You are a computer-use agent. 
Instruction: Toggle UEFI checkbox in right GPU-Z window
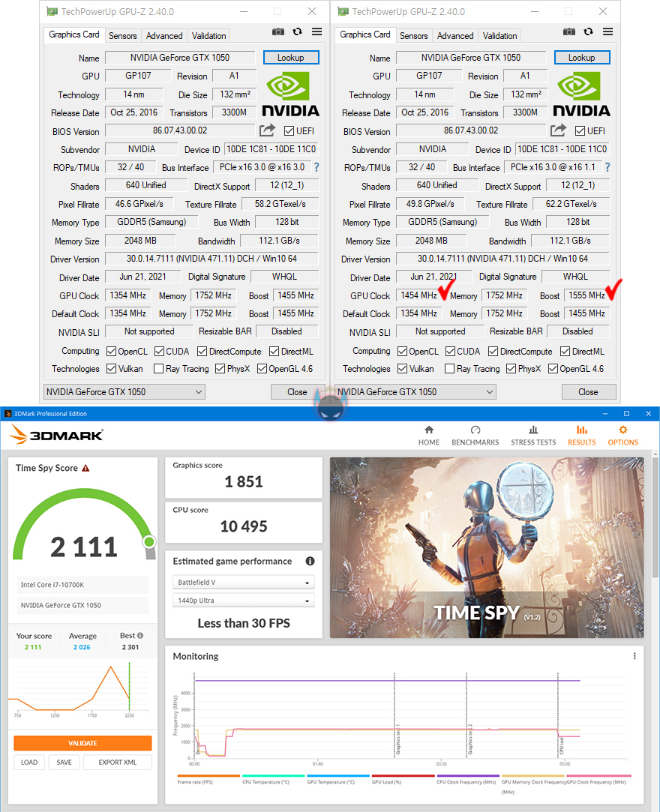point(580,131)
